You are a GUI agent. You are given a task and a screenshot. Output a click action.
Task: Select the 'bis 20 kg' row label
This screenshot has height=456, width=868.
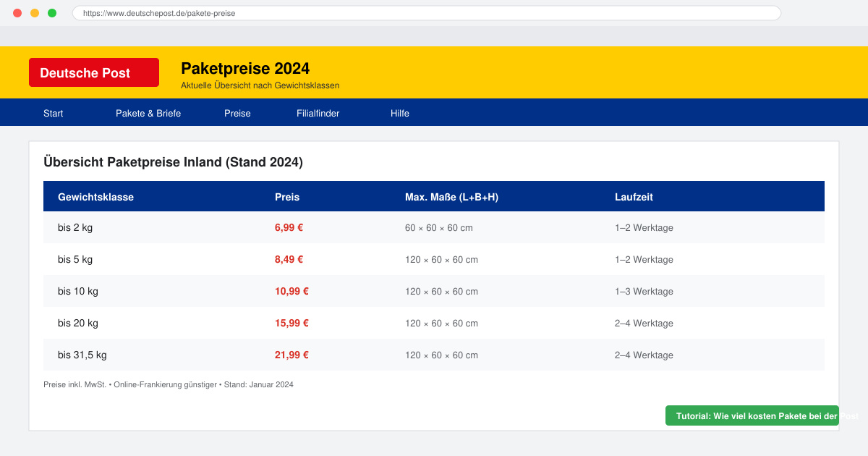(x=78, y=323)
